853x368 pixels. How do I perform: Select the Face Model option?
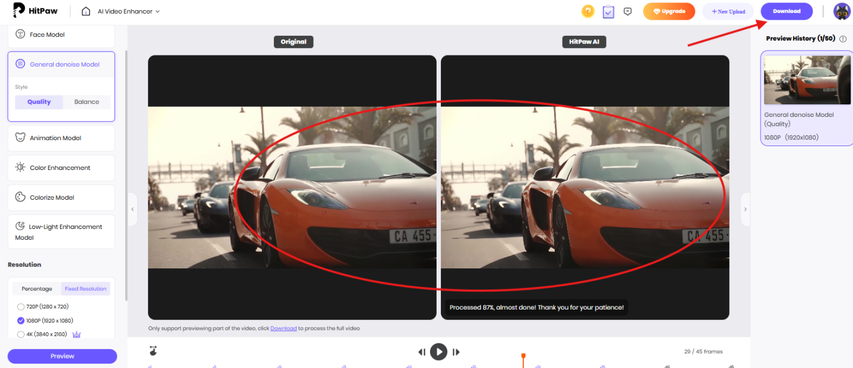point(61,35)
